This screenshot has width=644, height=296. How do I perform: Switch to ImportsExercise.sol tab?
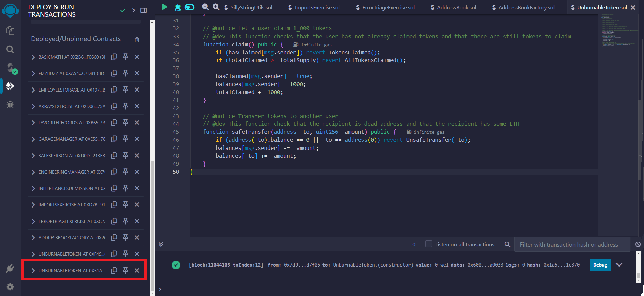tap(314, 7)
